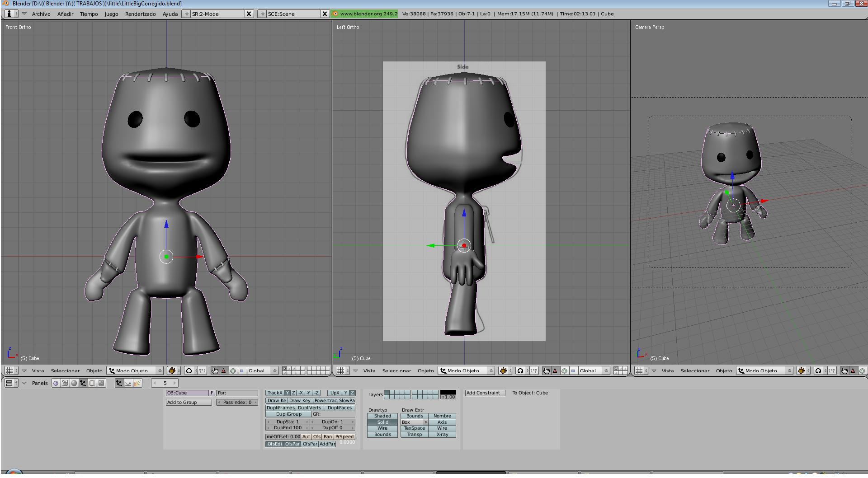
Task: Toggle the TexSpace draw extra option
Action: (415, 428)
